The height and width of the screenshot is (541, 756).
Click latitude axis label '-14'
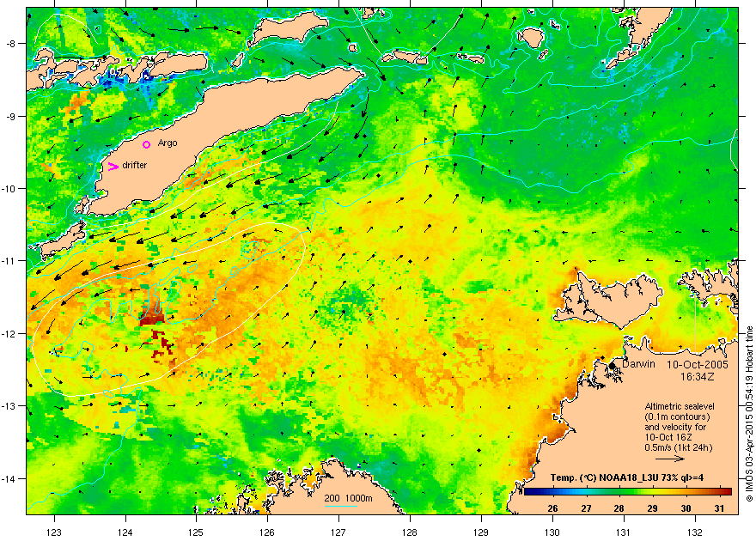pos(9,478)
